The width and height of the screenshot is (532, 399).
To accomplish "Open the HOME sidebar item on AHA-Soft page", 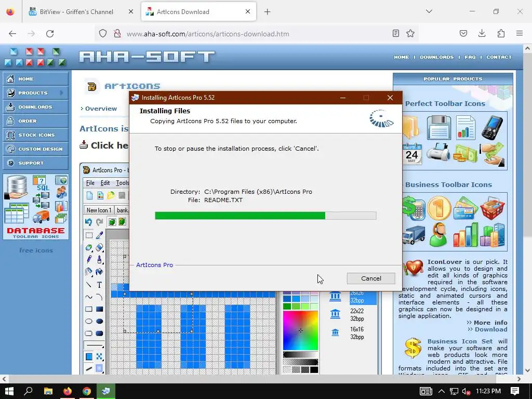I will [x=36, y=79].
